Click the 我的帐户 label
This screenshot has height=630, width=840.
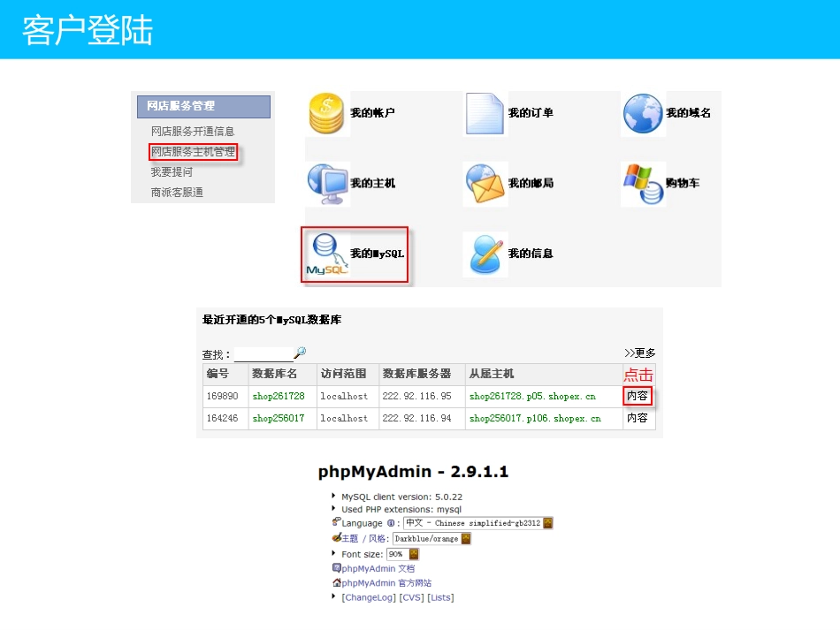coord(372,113)
